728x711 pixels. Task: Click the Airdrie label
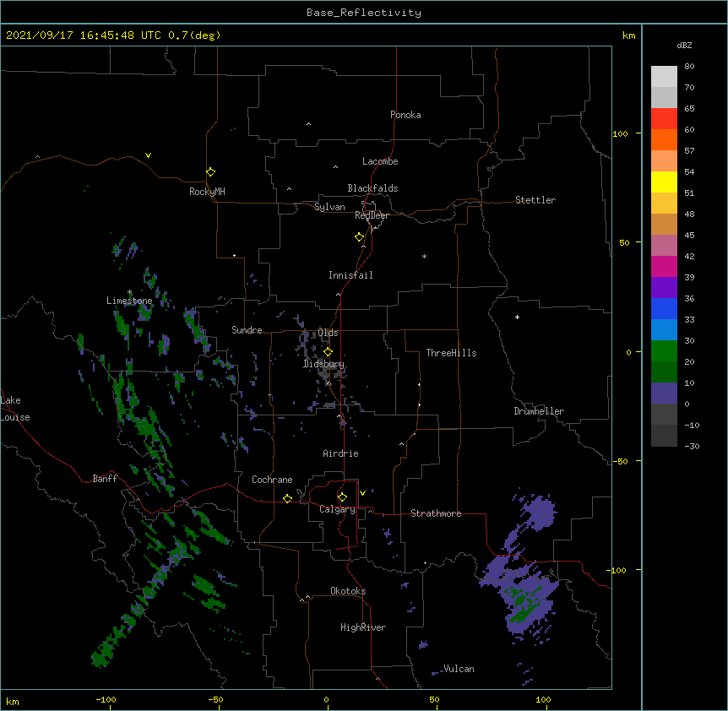click(340, 453)
